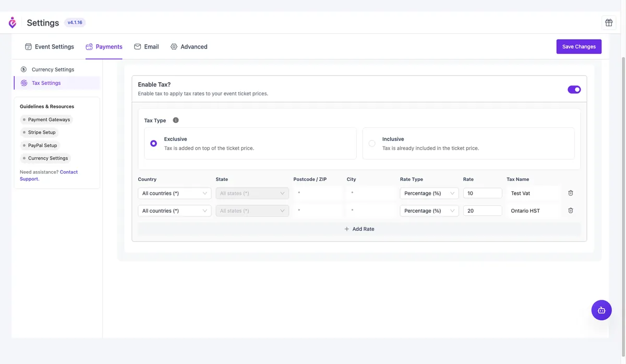This screenshot has width=626, height=364.
Task: Open Currency Settings resource chip under Guidelines
Action: click(45, 158)
